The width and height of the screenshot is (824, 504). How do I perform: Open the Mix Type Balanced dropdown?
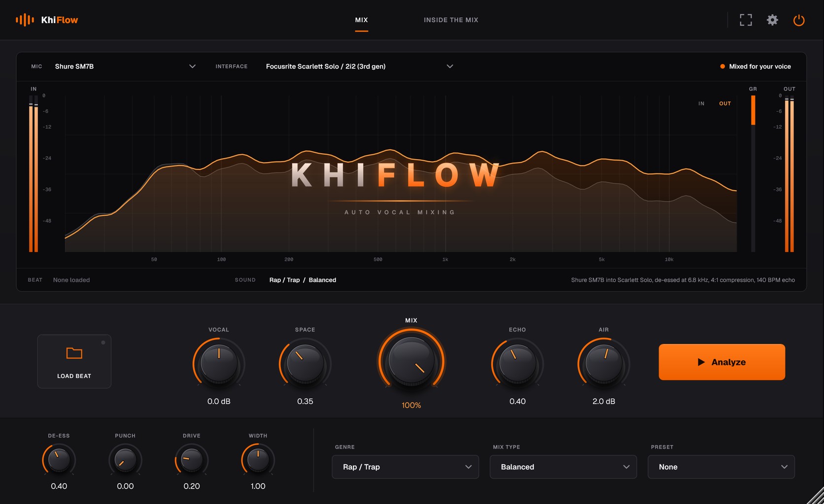coord(563,467)
